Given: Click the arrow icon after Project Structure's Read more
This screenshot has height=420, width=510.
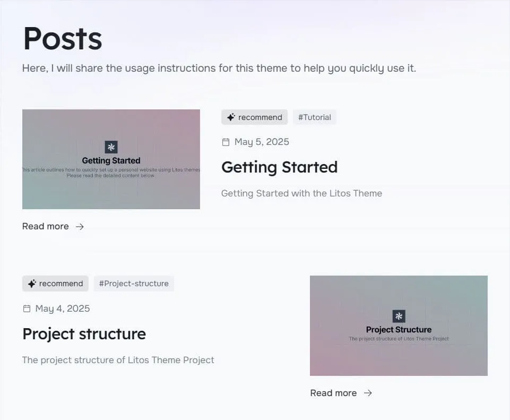Looking at the screenshot, I should point(368,393).
